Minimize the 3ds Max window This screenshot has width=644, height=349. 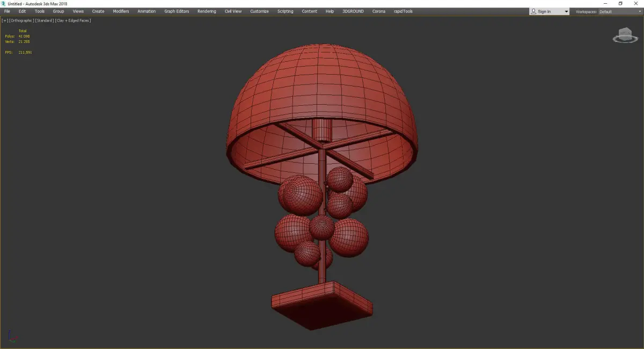point(606,4)
